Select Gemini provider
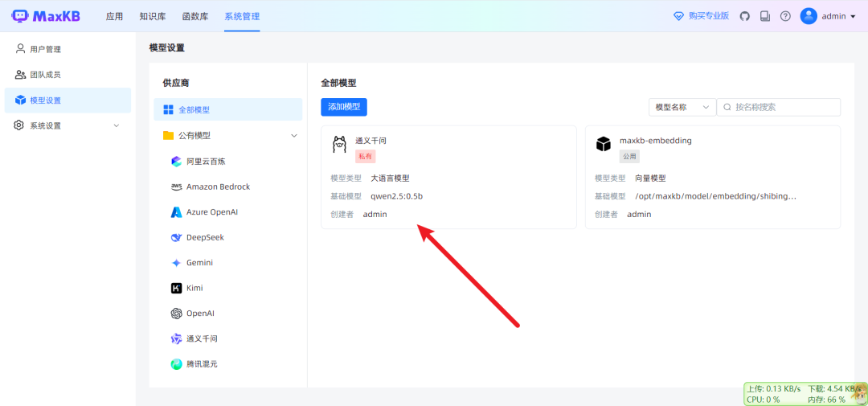The width and height of the screenshot is (868, 406). [200, 263]
